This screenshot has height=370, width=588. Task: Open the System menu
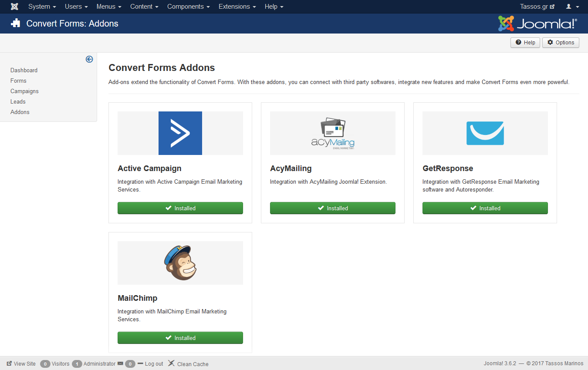pyautogui.click(x=42, y=7)
